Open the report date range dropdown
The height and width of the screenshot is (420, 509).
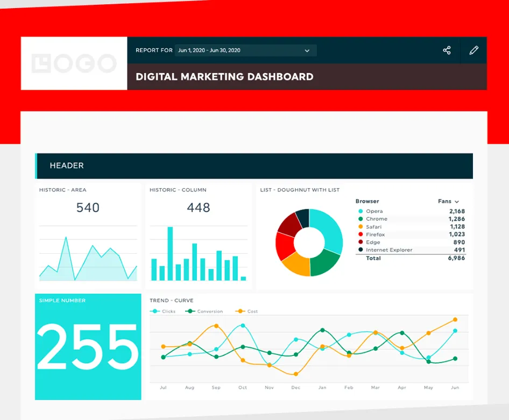[245, 51]
